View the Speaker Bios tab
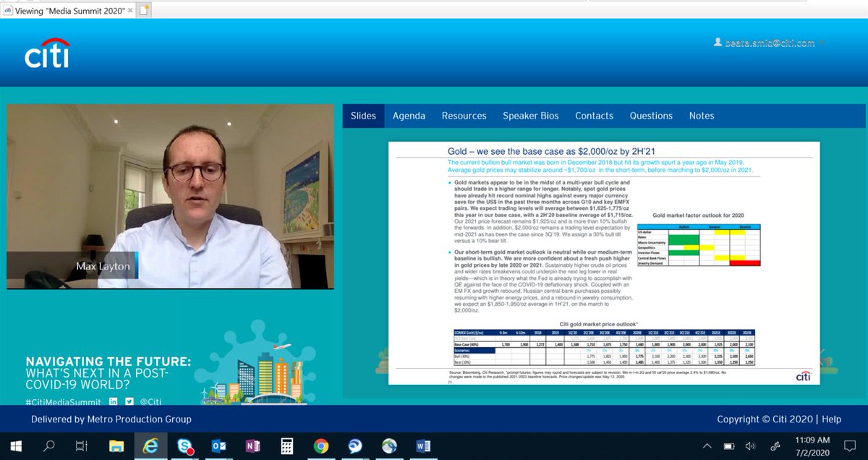This screenshot has width=868, height=460. pos(531,116)
